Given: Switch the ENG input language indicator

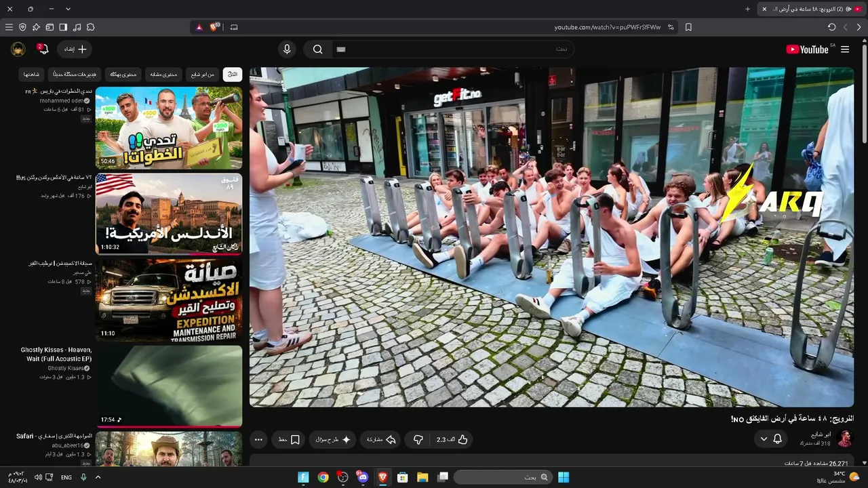Looking at the screenshot, I should click(x=66, y=477).
